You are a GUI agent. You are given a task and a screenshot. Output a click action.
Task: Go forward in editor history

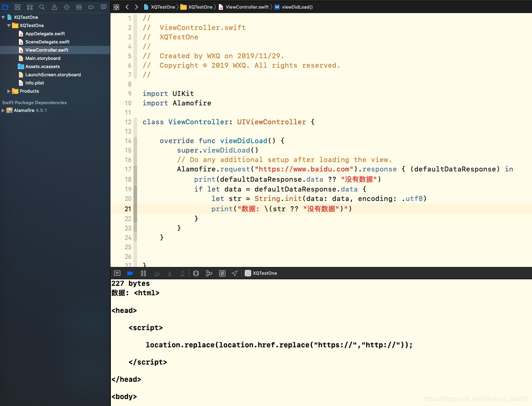tap(136, 7)
